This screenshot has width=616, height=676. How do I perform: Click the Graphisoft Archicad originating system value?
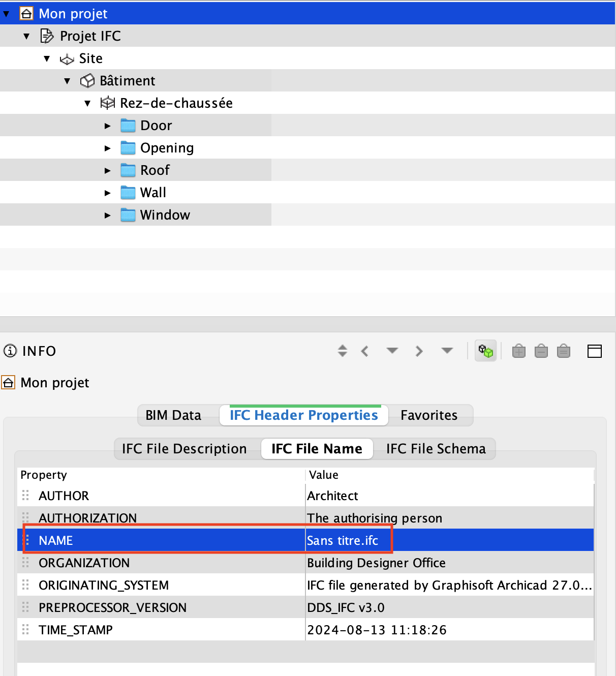[450, 585]
